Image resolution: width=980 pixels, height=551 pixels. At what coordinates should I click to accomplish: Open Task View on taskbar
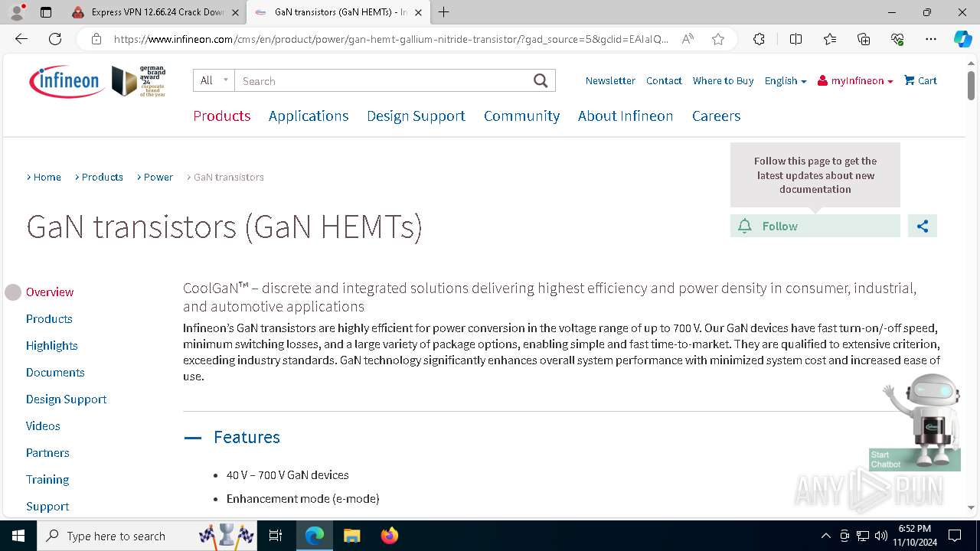pos(276,536)
